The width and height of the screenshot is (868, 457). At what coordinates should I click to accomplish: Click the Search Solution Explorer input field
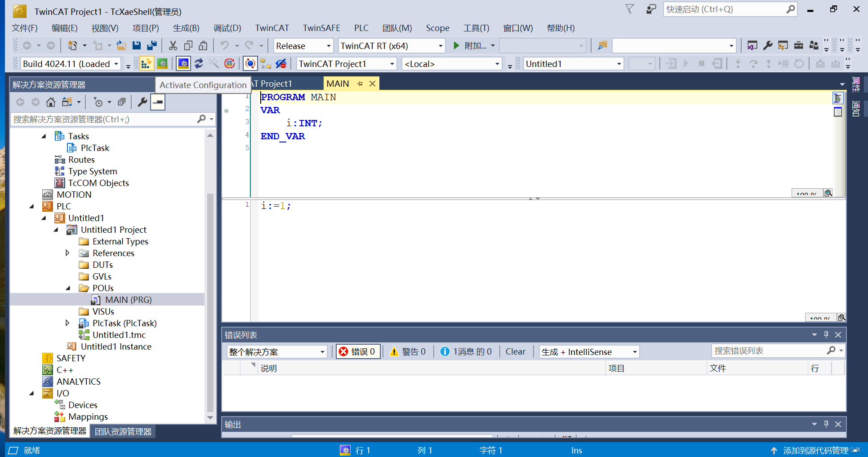103,119
